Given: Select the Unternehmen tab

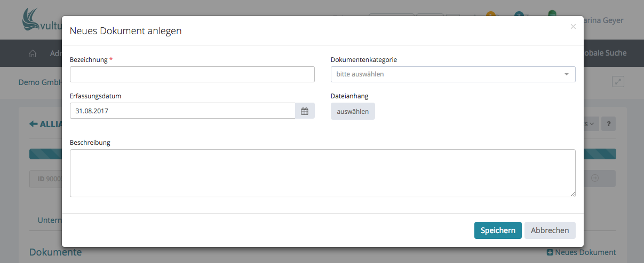Looking at the screenshot, I should coord(49,220).
